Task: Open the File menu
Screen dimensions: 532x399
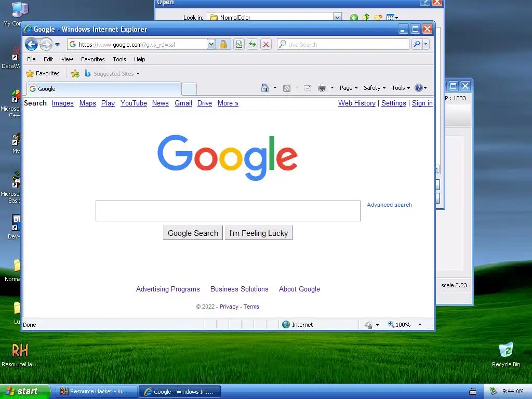Action: tap(31, 59)
